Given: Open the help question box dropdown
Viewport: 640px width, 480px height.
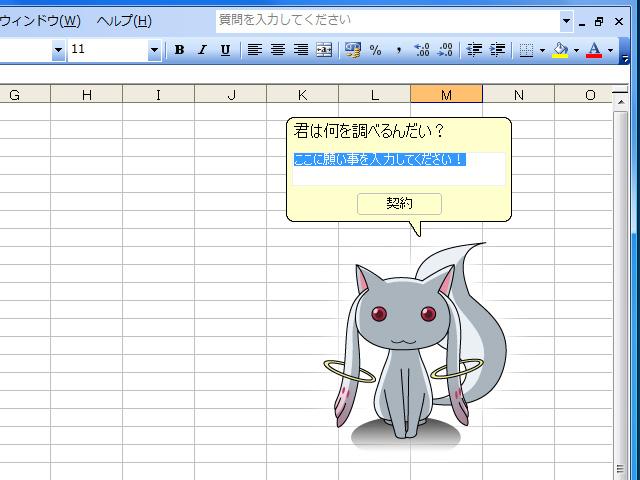Looking at the screenshot, I should click(x=567, y=20).
